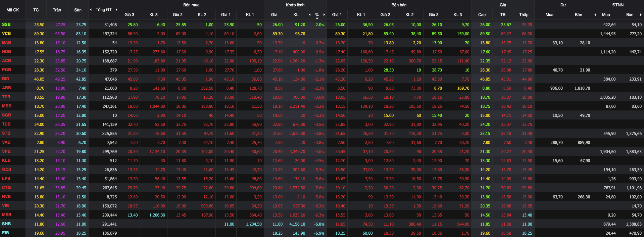Screen dimensions: 644x237
Task: Open the KLB ticker symbol
Action: pos(6,160)
